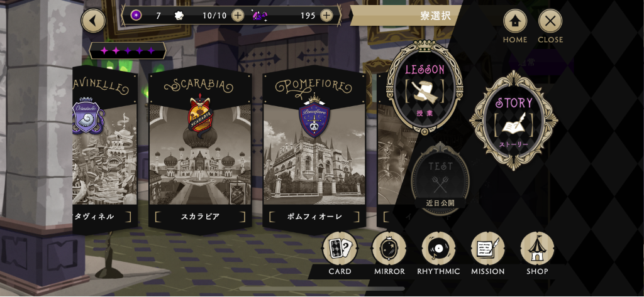Image resolution: width=644 pixels, height=297 pixels.
Task: Open the CARD menu icon
Action: (x=340, y=248)
